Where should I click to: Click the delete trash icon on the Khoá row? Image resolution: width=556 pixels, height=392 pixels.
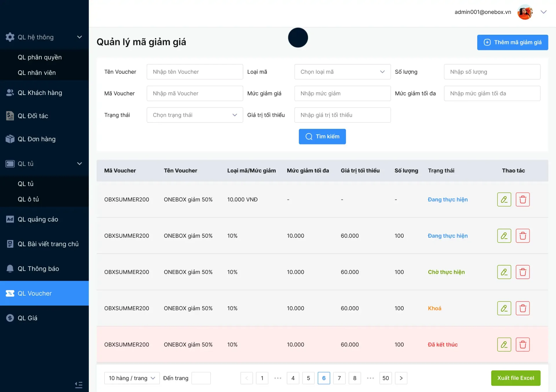[522, 308]
